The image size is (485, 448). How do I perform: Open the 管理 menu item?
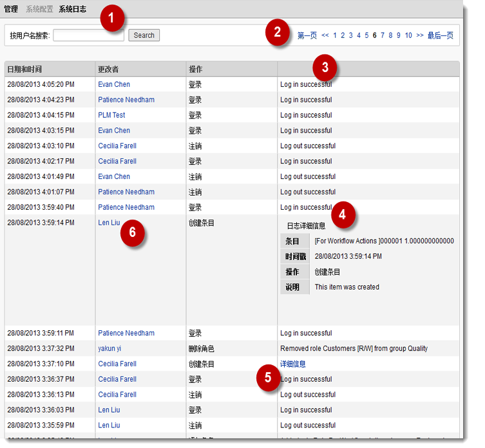pyautogui.click(x=11, y=9)
